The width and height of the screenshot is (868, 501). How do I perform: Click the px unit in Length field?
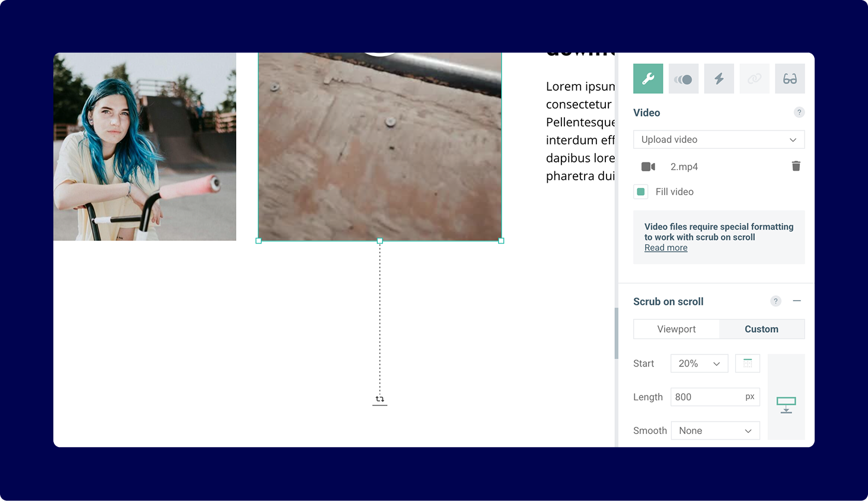tap(750, 397)
